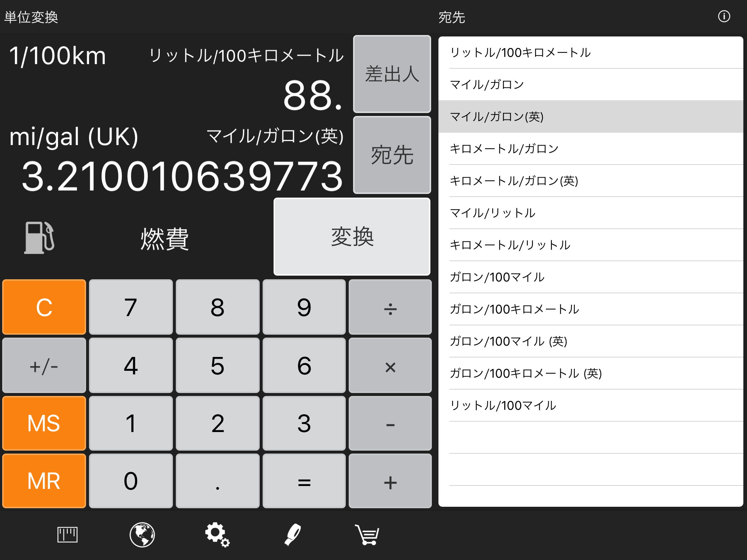Open the ruler unit-conversion icon in bottom bar
This screenshot has width=747, height=560.
(x=67, y=535)
